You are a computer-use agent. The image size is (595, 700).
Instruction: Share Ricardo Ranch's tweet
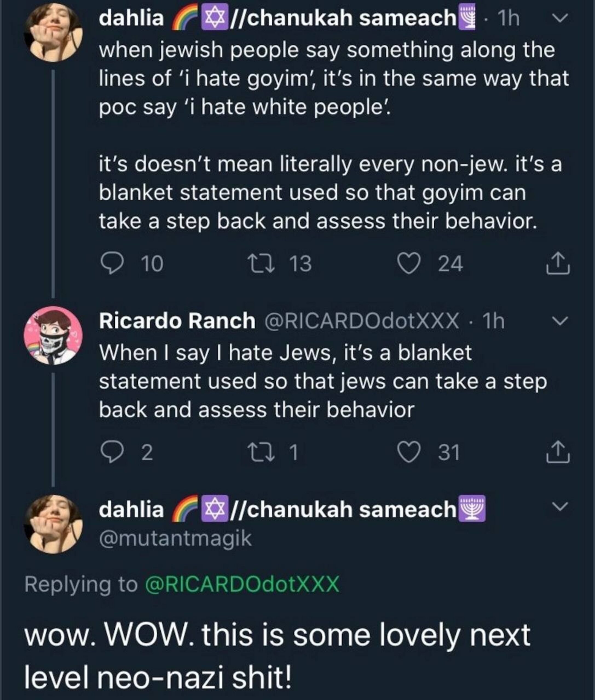click(558, 452)
